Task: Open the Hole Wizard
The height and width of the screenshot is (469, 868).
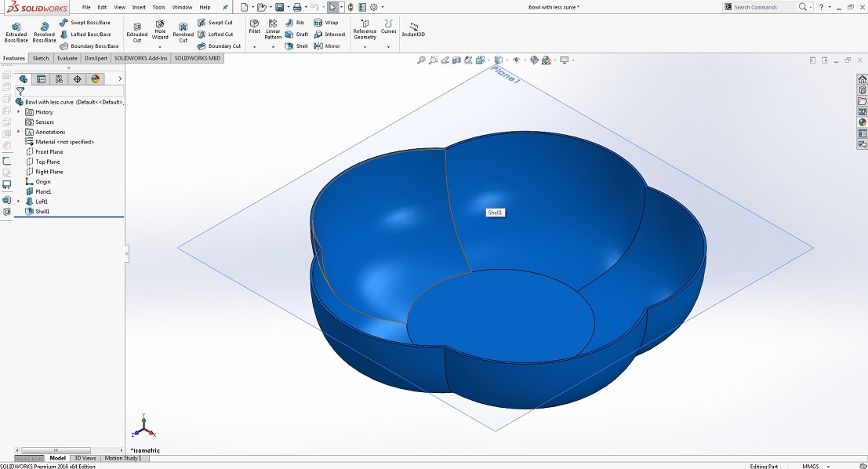Action: coord(160,30)
